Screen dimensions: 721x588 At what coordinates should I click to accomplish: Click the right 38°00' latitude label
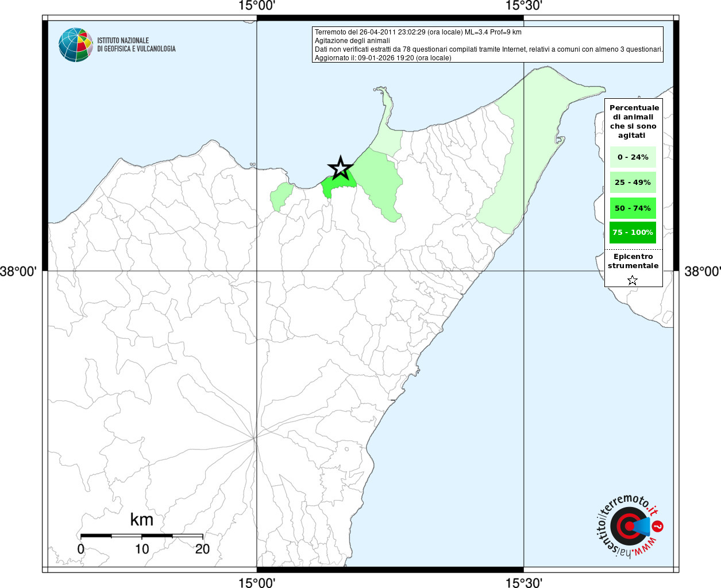pos(702,271)
